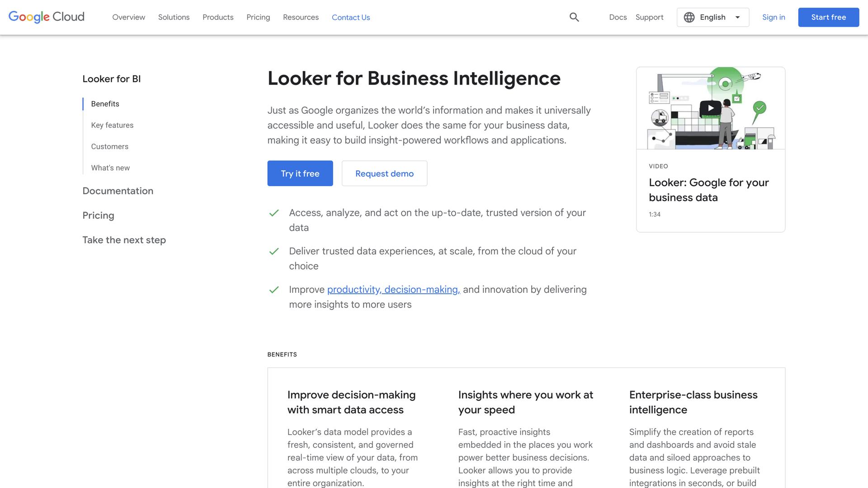Play the Looker video

click(710, 108)
